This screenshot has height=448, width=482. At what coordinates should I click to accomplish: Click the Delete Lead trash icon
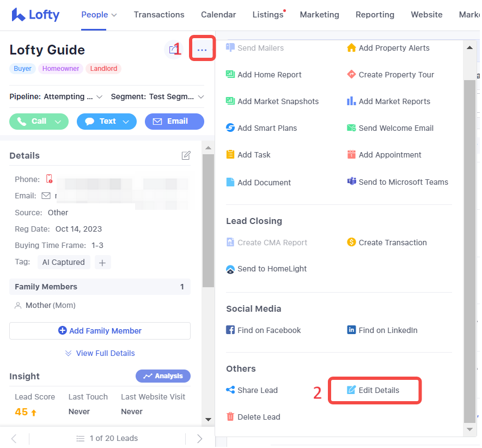pyautogui.click(x=230, y=416)
